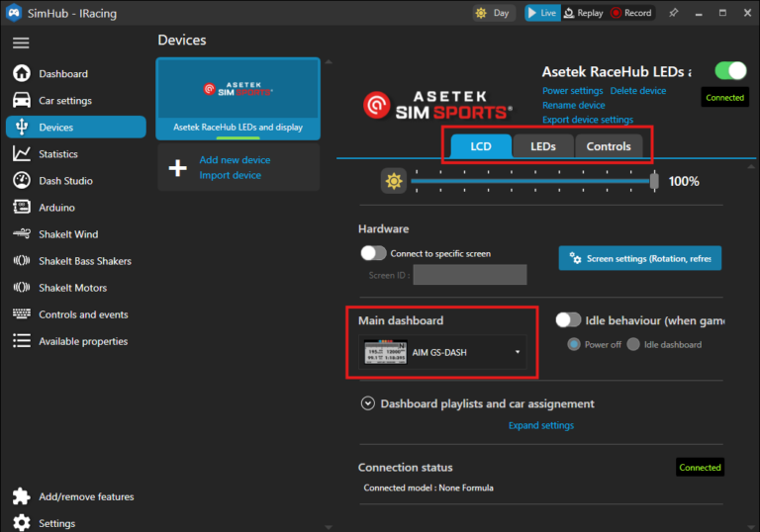Switch to Replay mode
This screenshot has width=760, height=532.
[584, 13]
